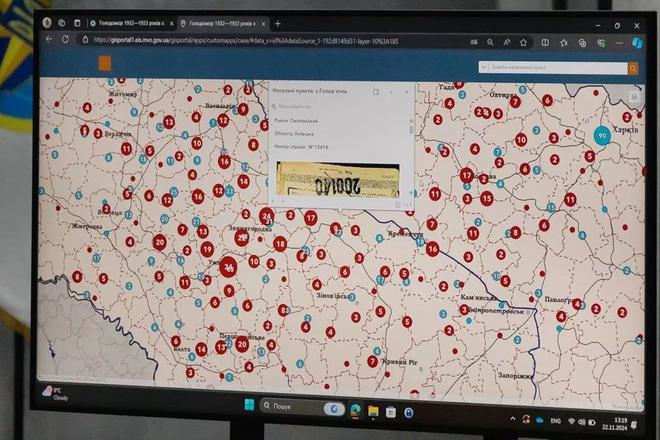660x440 pixels.
Task: Open File Explorer from the taskbar
Action: [x=373, y=411]
